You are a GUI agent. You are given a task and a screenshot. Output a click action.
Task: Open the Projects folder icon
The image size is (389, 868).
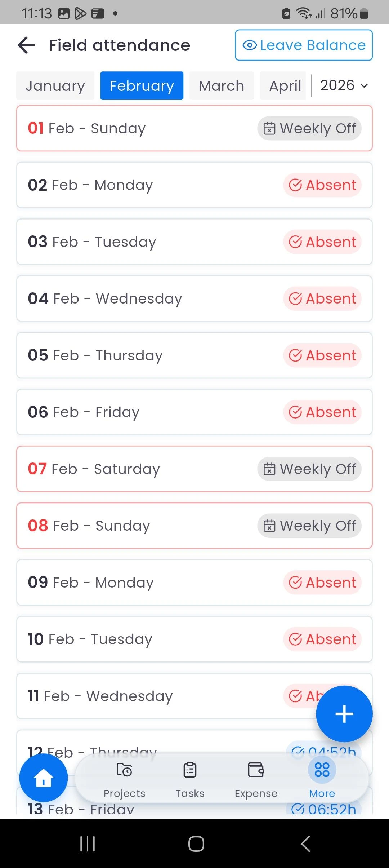tap(124, 770)
